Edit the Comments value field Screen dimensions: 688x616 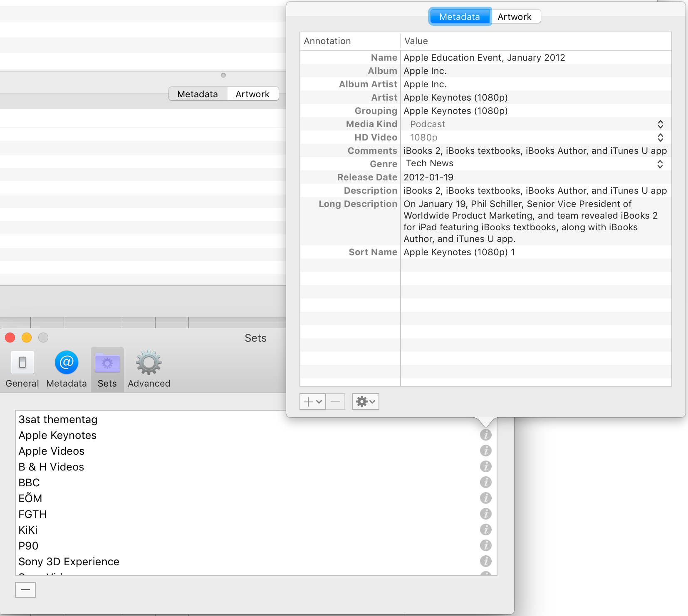(x=536, y=150)
